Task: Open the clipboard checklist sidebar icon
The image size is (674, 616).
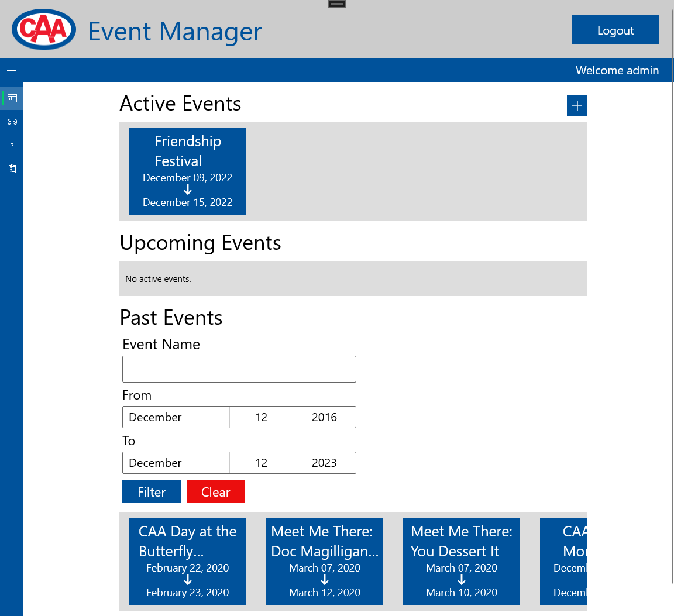Action: 12,169
